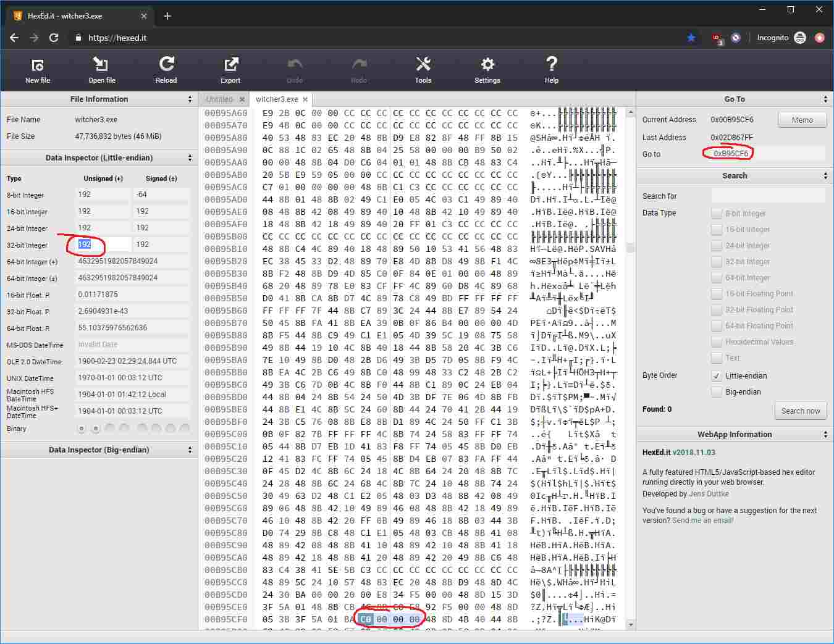This screenshot has width=834, height=644.
Task: Click the hex view vertical scrollbar
Action: pyautogui.click(x=630, y=369)
